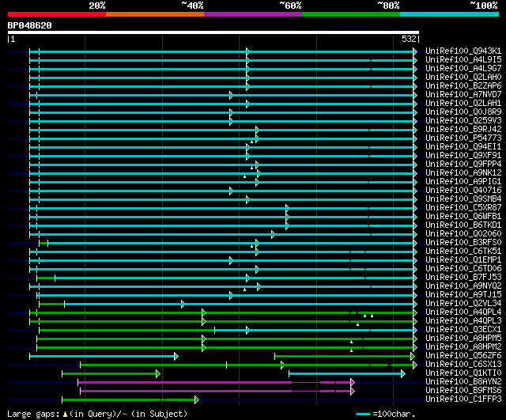Select the UniRef100_Q02060 hit label
Image resolution: width=506 pixels, height=420 pixels.
point(463,233)
